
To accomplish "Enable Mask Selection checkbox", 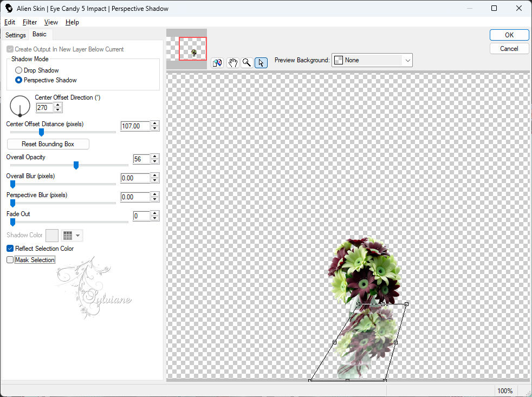I will click(x=10, y=259).
